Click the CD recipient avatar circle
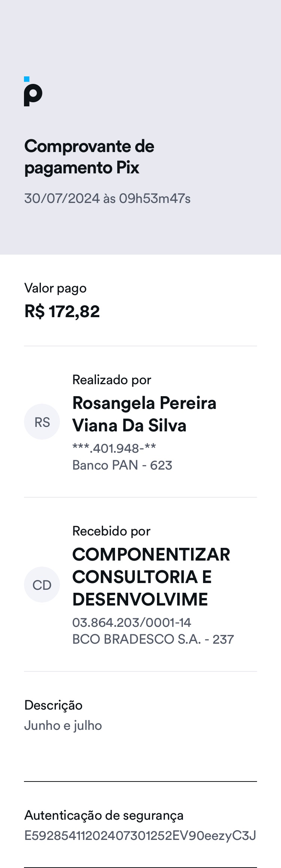 tap(42, 585)
